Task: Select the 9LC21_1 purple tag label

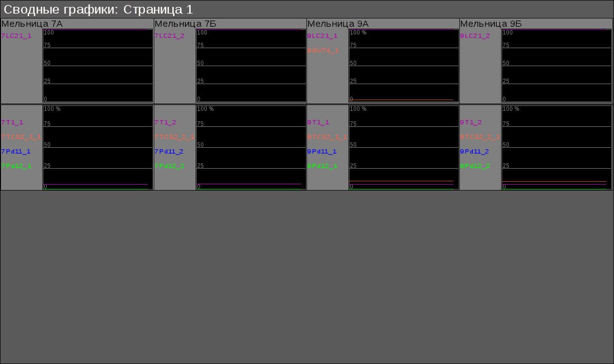Action: (x=322, y=36)
